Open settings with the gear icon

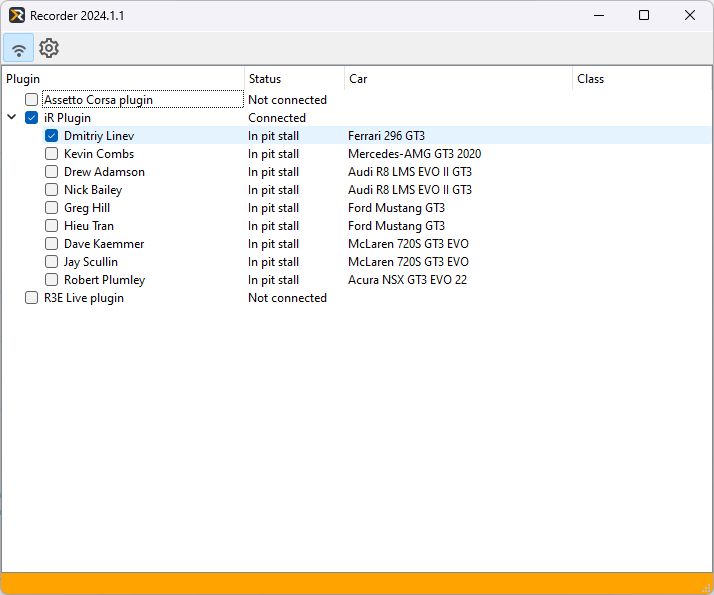point(49,48)
